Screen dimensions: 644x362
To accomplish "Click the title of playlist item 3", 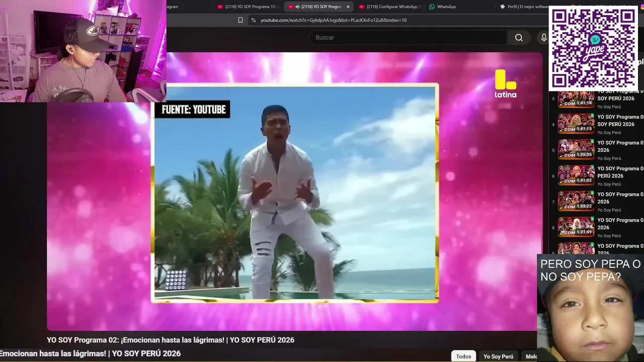I will pyautogui.click(x=620, y=95).
